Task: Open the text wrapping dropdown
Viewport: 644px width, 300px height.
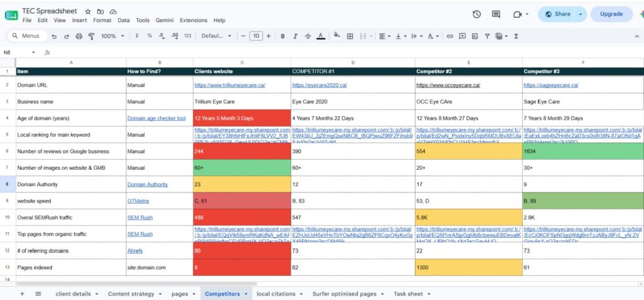Action: point(416,36)
